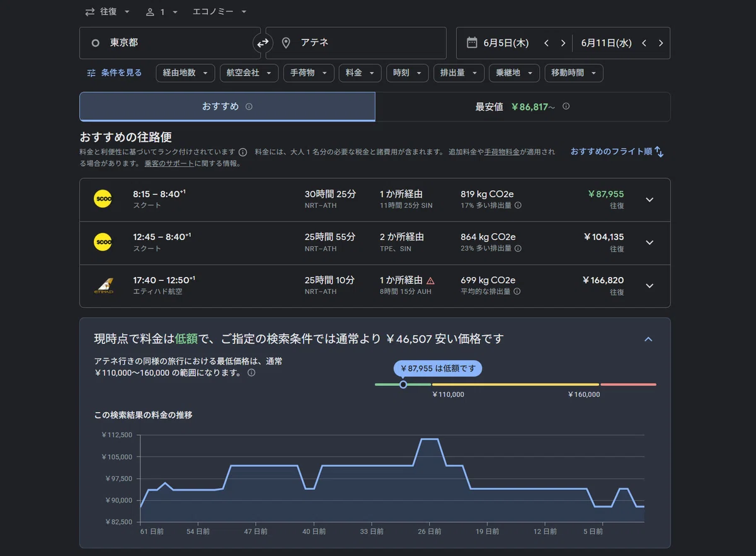Click Scoot logo on the 8:15 flight

coord(103,199)
